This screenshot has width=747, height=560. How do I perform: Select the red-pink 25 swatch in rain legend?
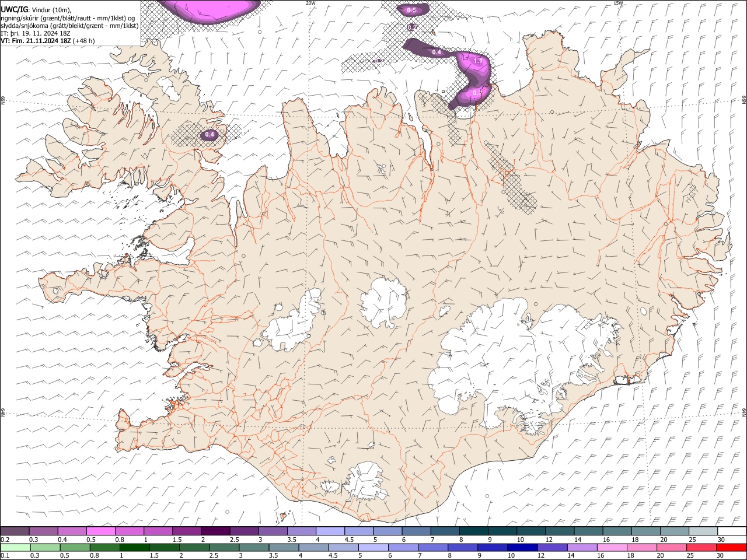(x=701, y=547)
